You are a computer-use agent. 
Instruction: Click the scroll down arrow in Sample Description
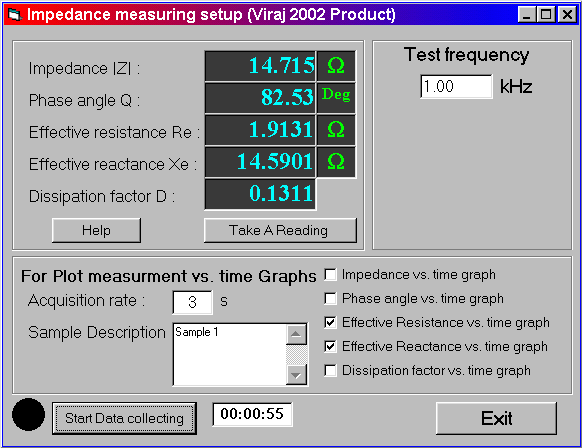[x=296, y=375]
